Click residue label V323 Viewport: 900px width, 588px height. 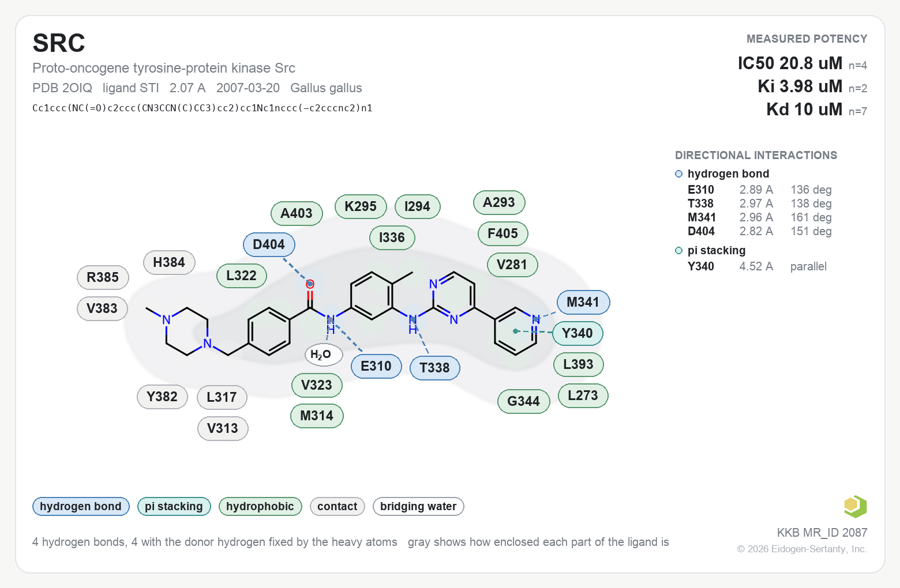(317, 385)
